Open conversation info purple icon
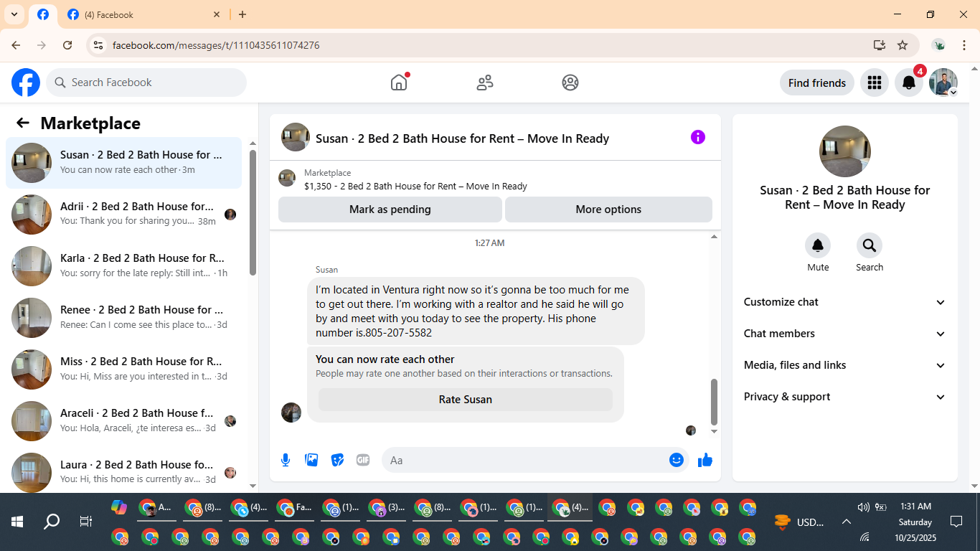This screenshot has height=551, width=980. tap(698, 137)
